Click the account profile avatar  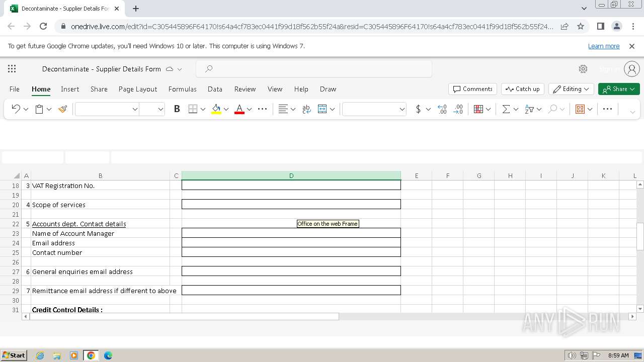pyautogui.click(x=631, y=69)
